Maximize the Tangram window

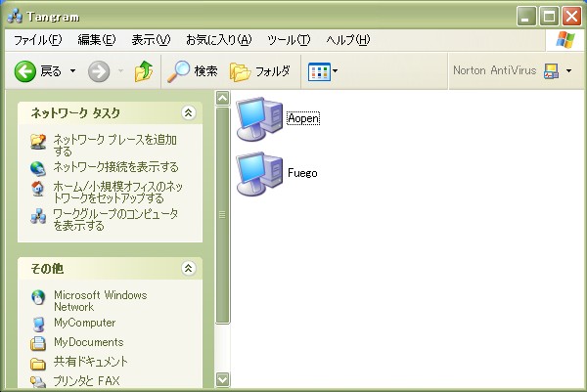point(549,16)
